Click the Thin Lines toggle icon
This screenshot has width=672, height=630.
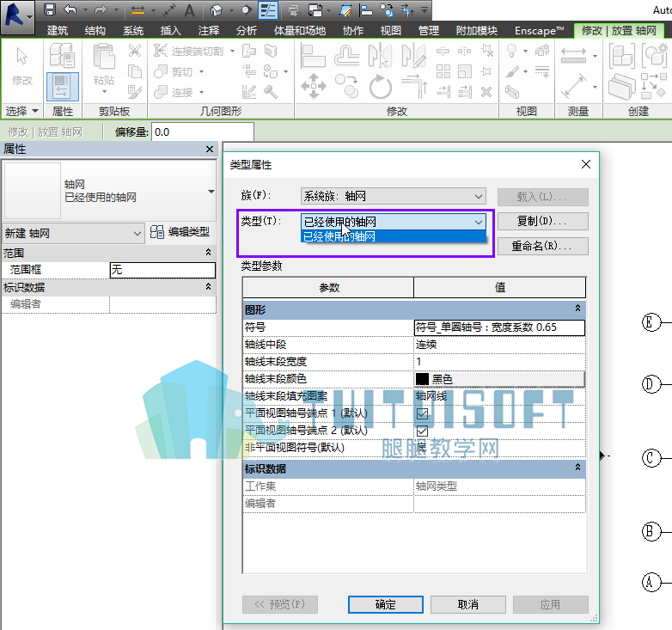click(x=268, y=9)
